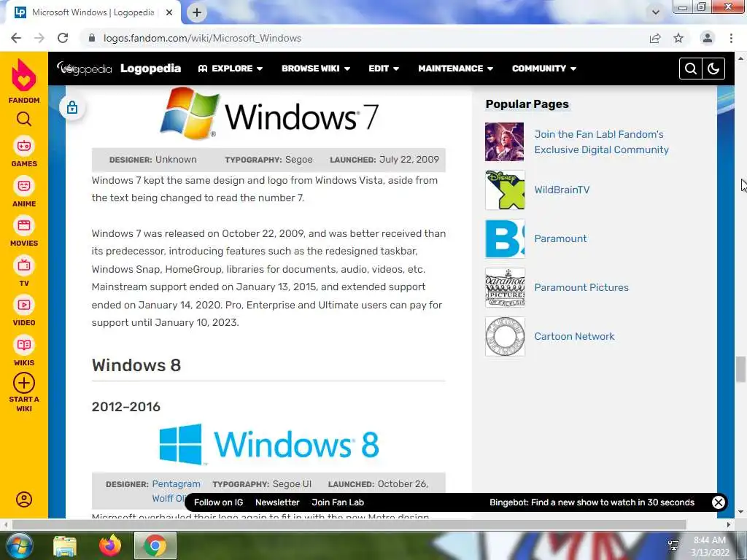Click Join Fan Lab in bottom bar
The width and height of the screenshot is (747, 560).
click(338, 502)
